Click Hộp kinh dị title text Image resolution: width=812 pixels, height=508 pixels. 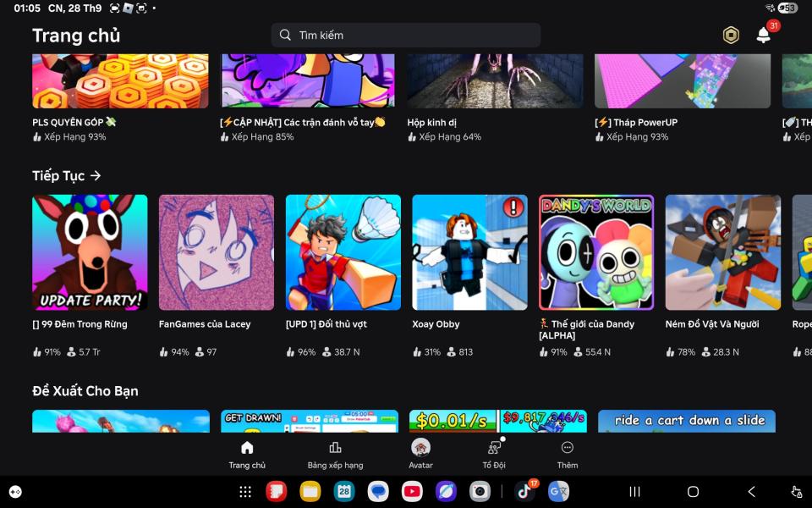point(432,122)
